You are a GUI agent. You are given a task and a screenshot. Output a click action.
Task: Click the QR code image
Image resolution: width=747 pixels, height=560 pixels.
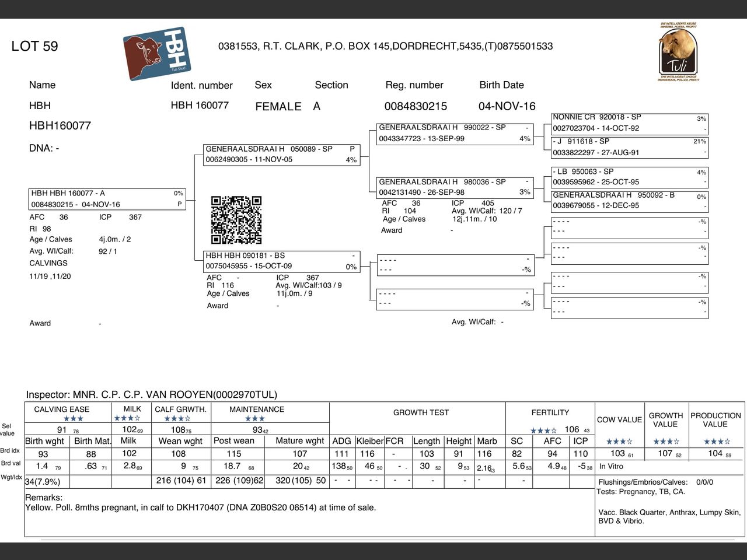coord(236,220)
